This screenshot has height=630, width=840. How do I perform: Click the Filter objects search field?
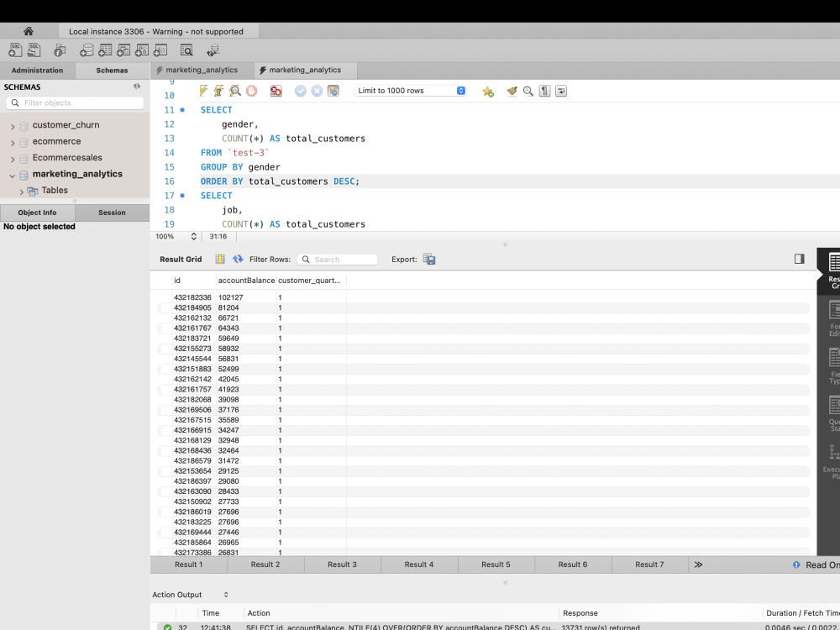(x=75, y=102)
